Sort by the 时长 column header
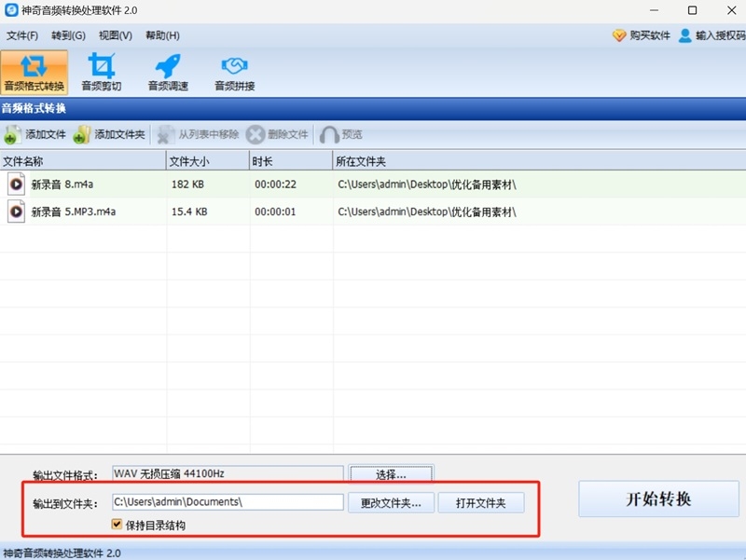The width and height of the screenshot is (746, 560). [291, 161]
